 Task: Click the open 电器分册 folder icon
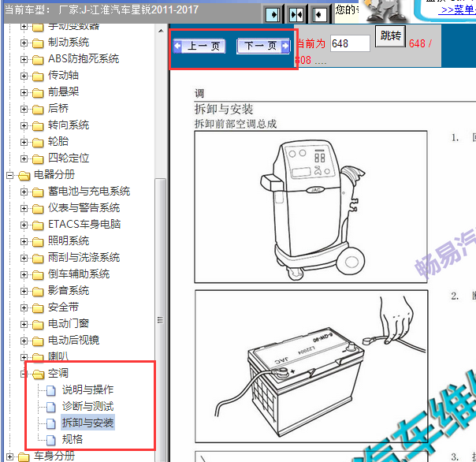[24, 176]
